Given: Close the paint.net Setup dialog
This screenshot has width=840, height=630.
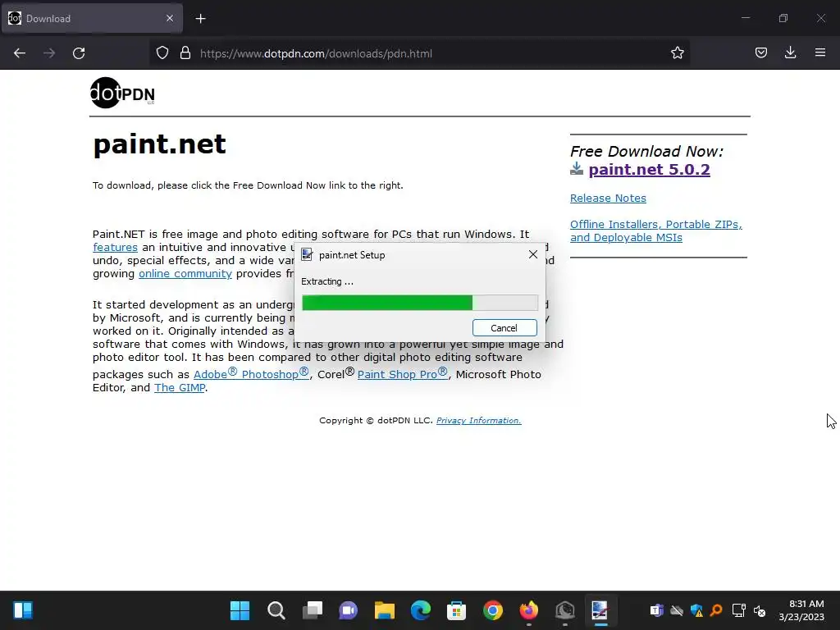Looking at the screenshot, I should click(532, 254).
